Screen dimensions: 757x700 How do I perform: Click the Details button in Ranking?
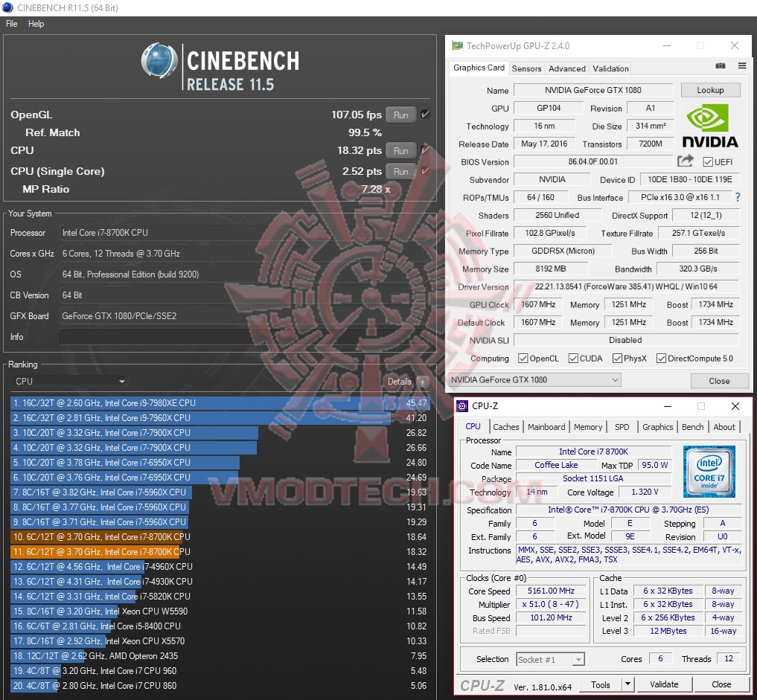coord(399,382)
